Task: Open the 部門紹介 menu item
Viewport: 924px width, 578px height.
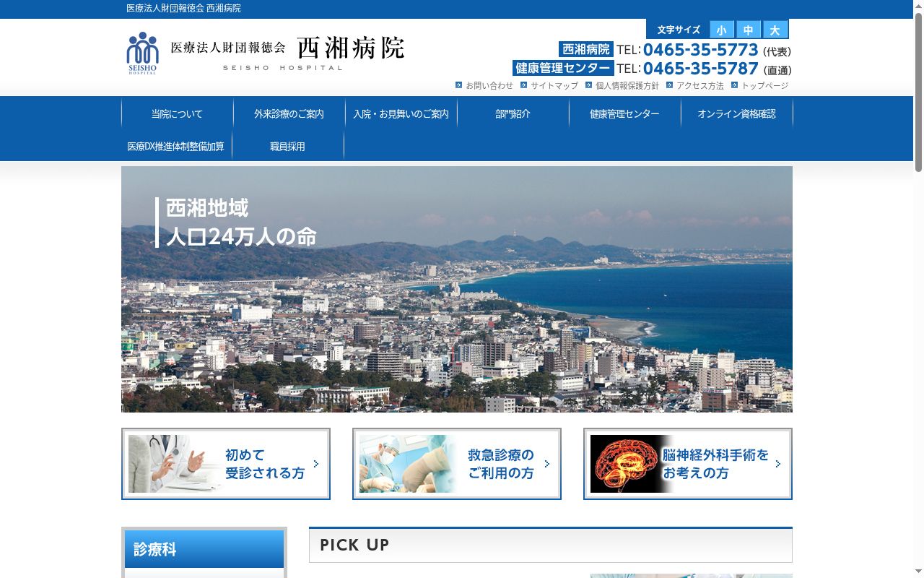Action: point(513,113)
